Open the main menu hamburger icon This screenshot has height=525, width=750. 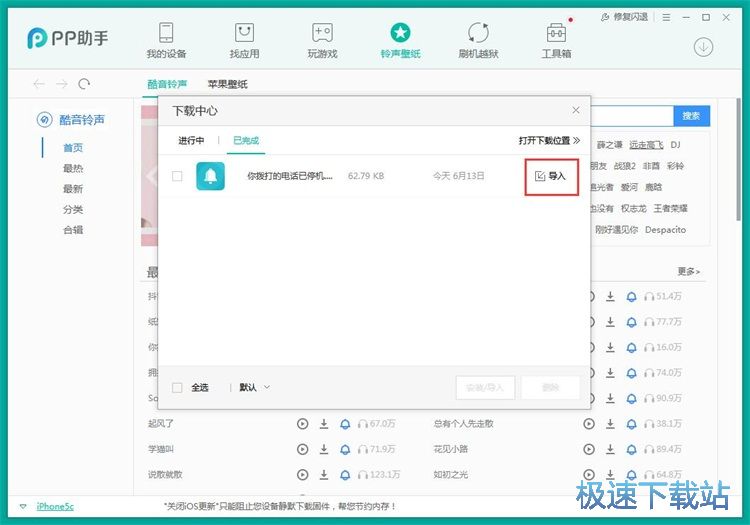[x=666, y=17]
